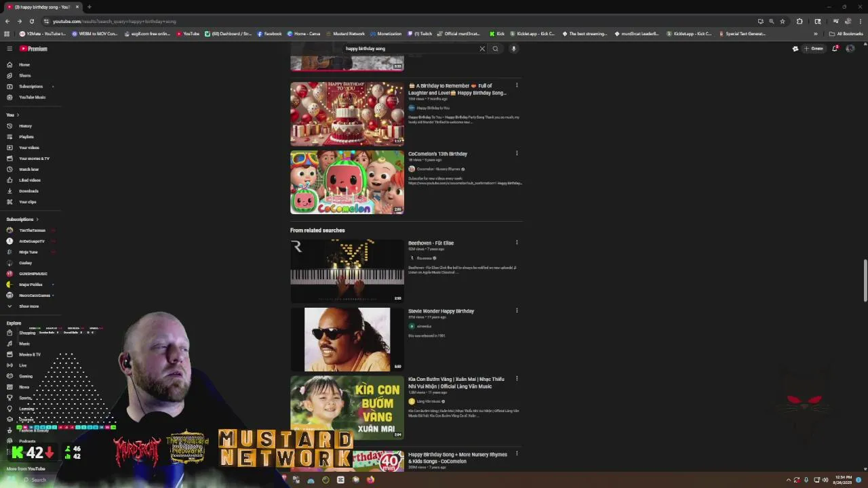This screenshot has height=488, width=868.
Task: Expand the You section
Action: tap(13, 115)
